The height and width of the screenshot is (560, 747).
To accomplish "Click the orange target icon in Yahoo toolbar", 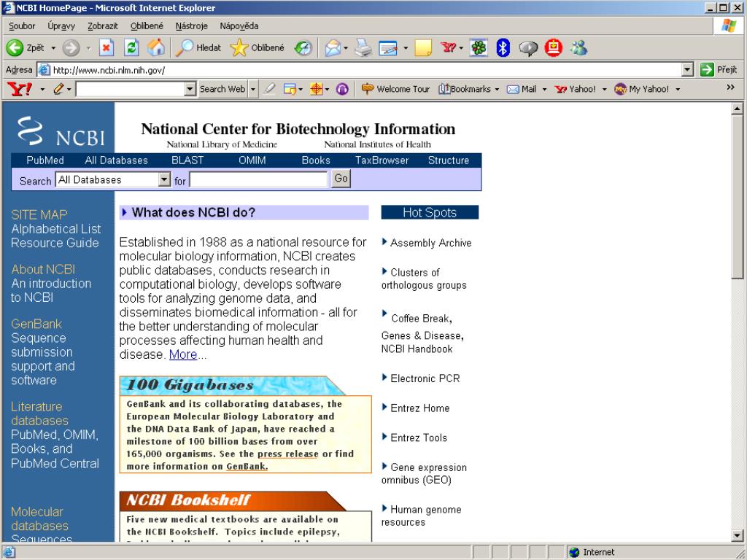I will point(317,89).
